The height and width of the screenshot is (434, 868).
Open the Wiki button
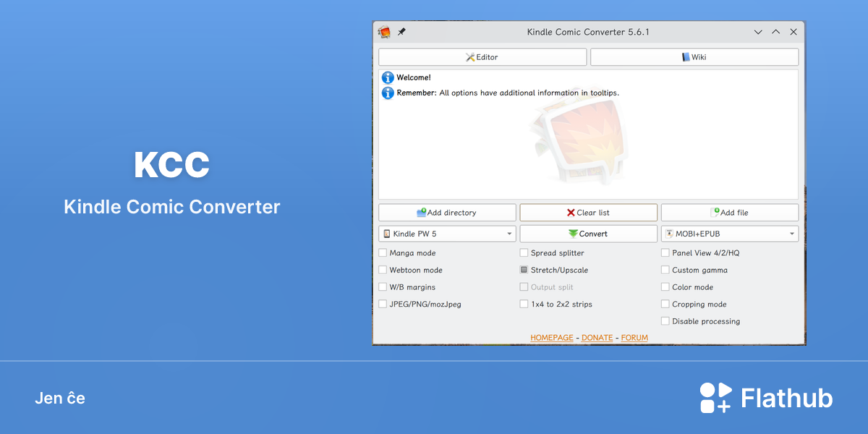pyautogui.click(x=694, y=57)
